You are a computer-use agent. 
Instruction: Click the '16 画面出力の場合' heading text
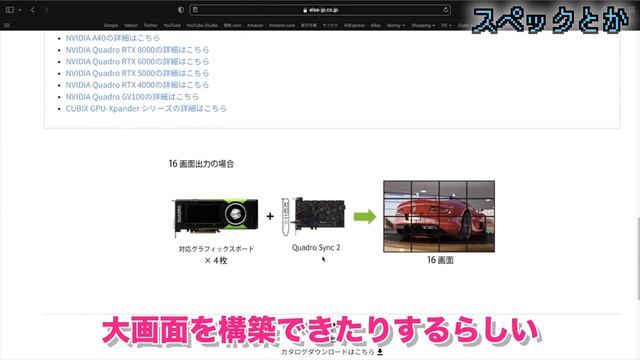(x=201, y=164)
